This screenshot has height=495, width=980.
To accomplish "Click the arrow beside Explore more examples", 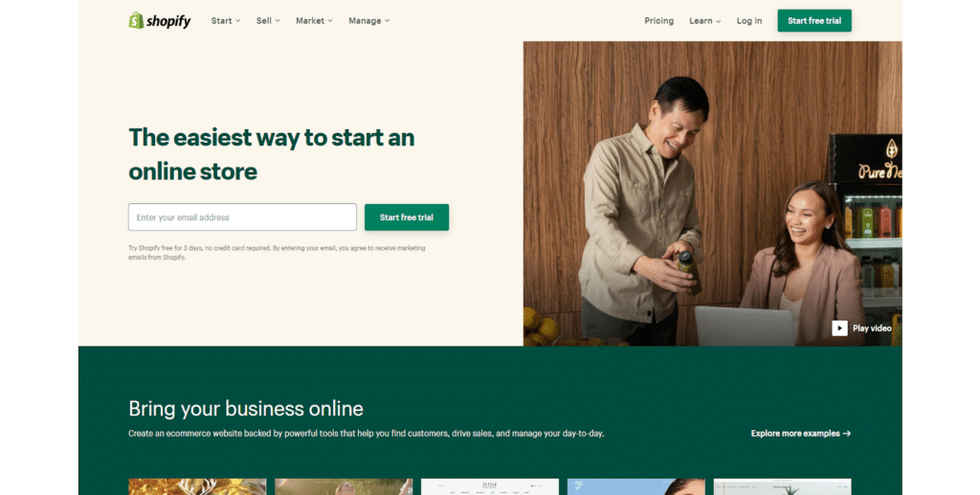I will coord(846,433).
